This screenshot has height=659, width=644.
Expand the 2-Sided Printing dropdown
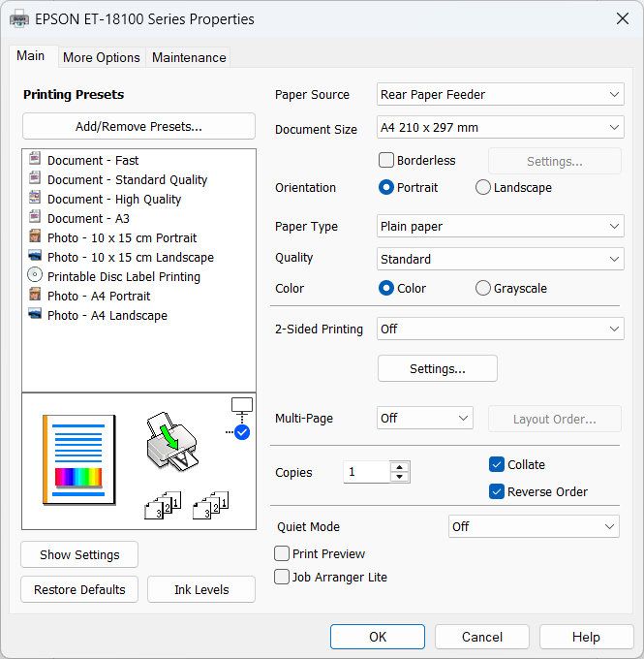(x=501, y=329)
